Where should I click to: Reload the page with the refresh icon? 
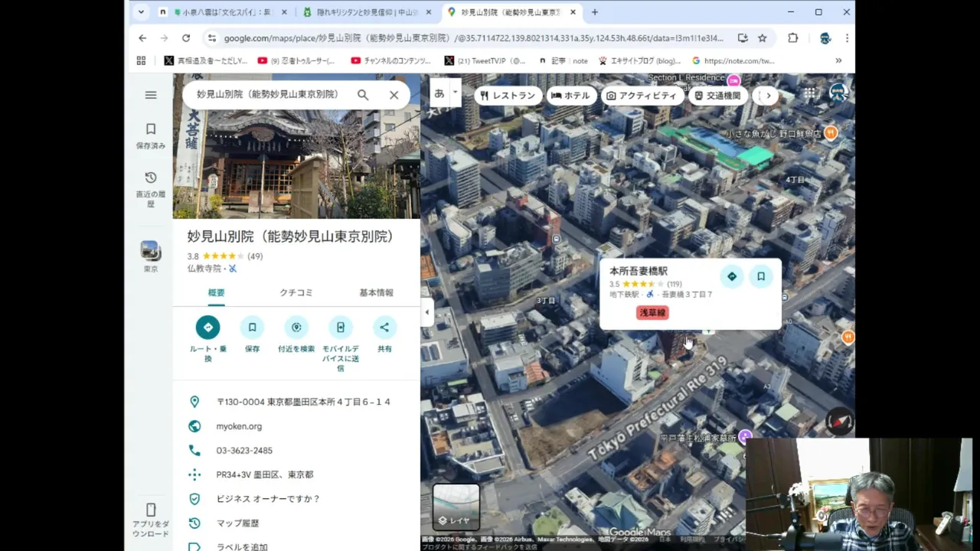[x=185, y=37]
